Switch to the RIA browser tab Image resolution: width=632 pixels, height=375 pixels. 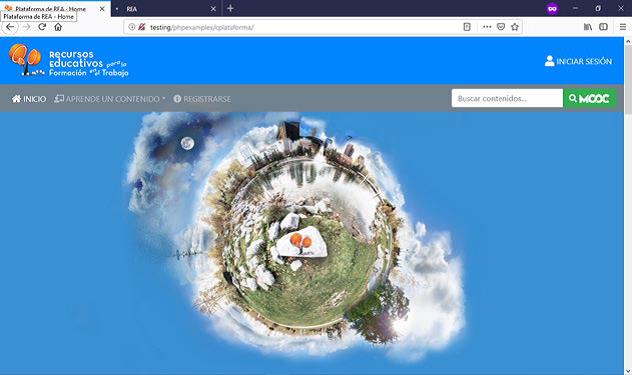point(166,8)
